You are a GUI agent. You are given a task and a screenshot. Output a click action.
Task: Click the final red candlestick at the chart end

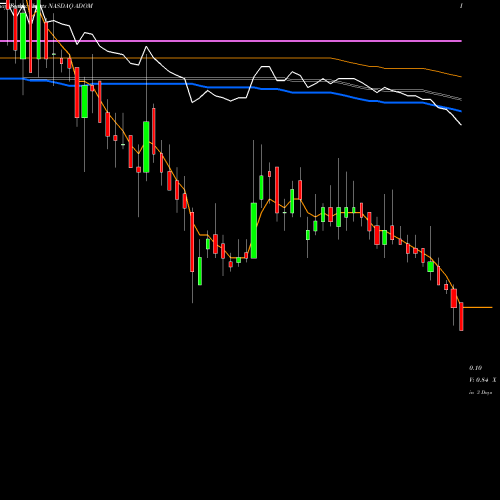461,316
